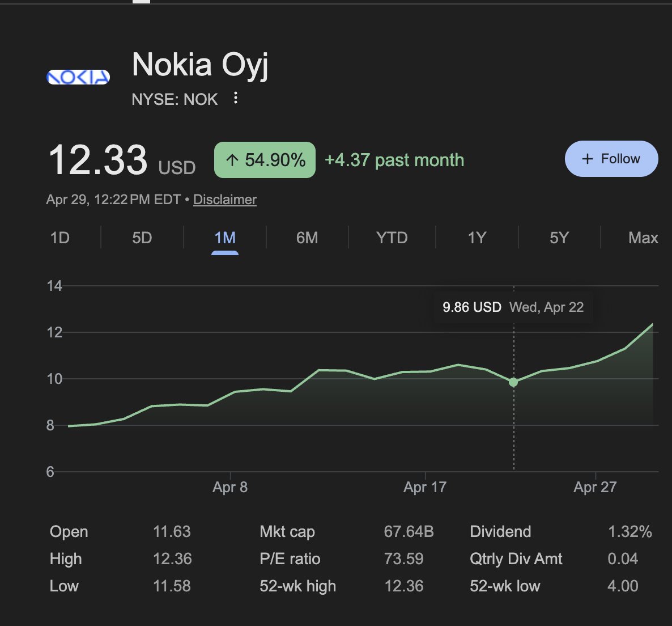Switch chart to 5D range
The image size is (672, 626).
(142, 238)
